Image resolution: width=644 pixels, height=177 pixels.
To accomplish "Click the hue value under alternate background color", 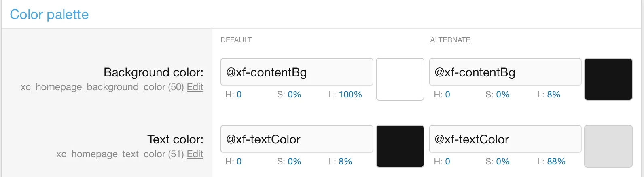I will click(447, 95).
